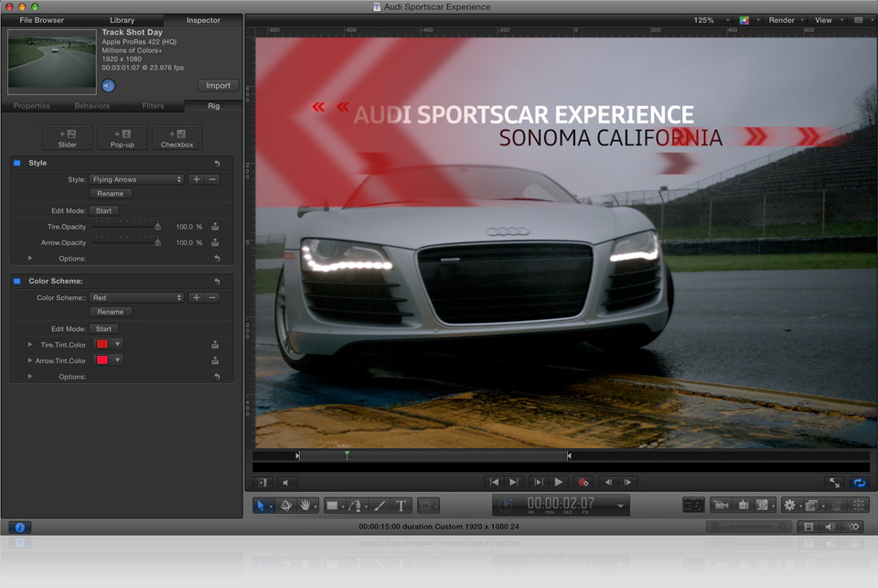Toggle record animation keyframes
This screenshot has height=588, width=878.
pyautogui.click(x=583, y=482)
